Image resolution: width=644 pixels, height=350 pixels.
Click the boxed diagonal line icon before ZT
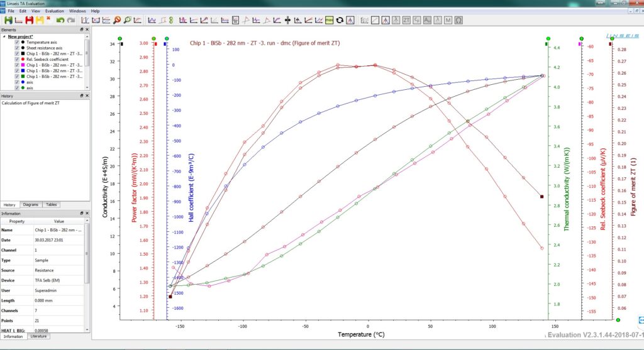click(375, 20)
